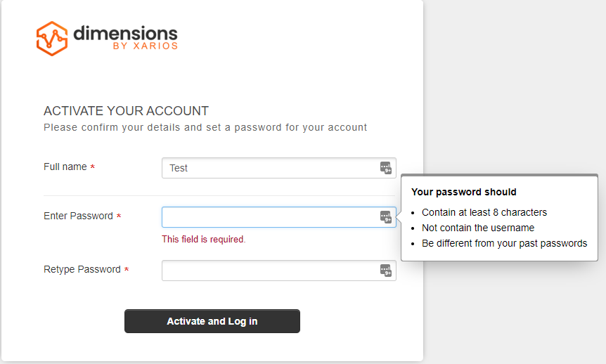Click the 'BY XARIOS' tagline text

coord(145,46)
